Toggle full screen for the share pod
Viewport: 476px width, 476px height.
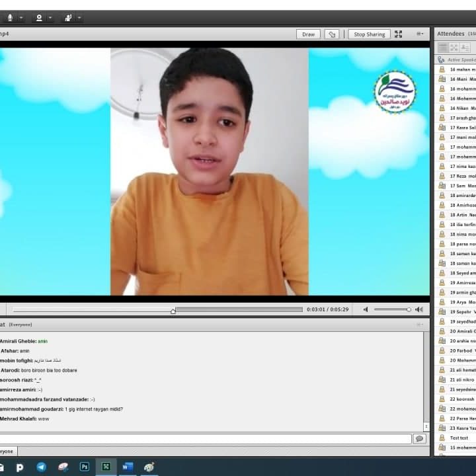[398, 34]
